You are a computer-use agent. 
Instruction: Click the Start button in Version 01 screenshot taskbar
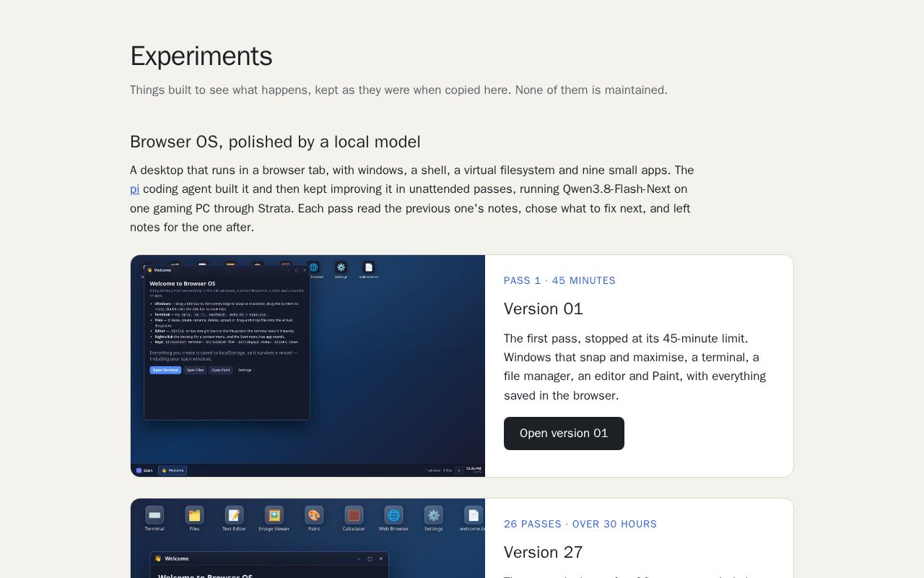pos(144,470)
